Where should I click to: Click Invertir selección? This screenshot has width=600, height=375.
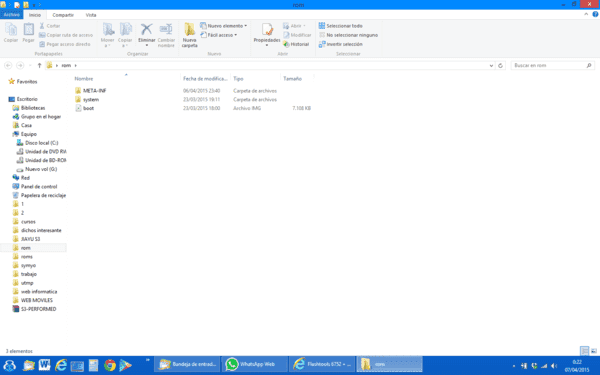click(341, 44)
